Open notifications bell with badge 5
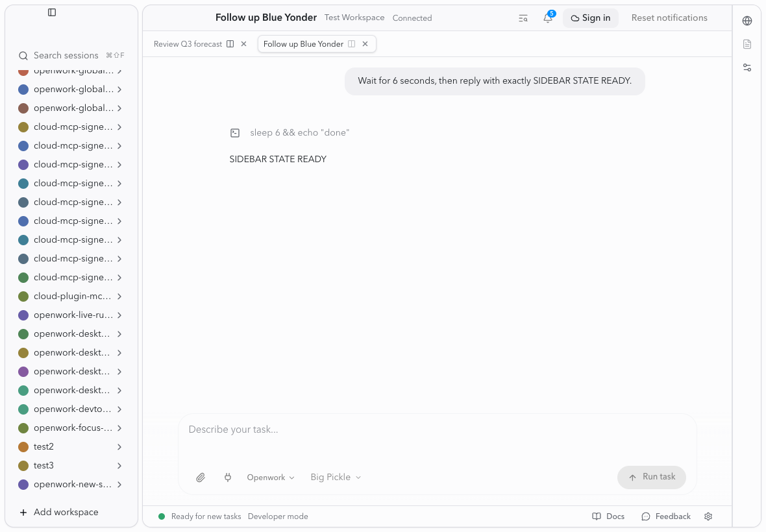Viewport: 766px width, 532px height. point(548,18)
